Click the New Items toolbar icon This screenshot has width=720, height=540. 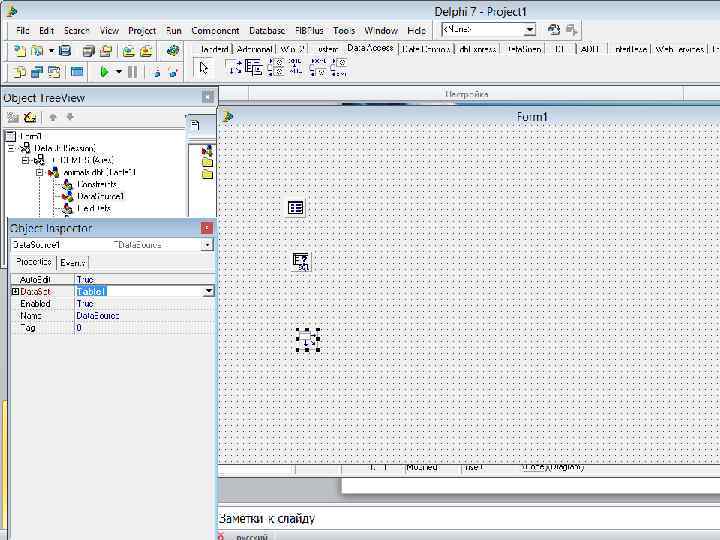point(20,51)
